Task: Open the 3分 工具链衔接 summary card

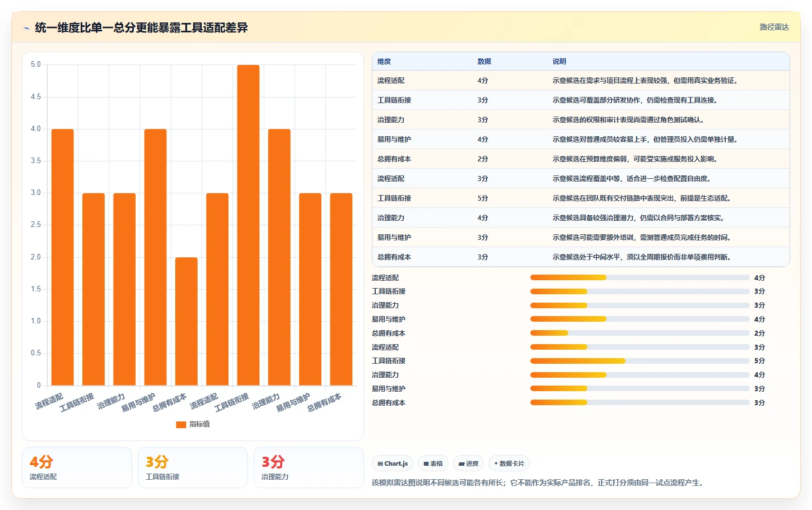Action: point(193,467)
